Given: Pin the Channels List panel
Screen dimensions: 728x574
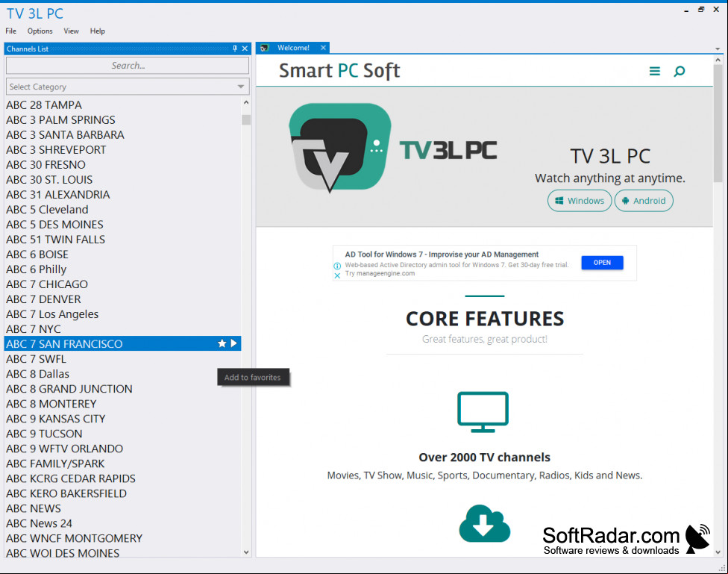Looking at the screenshot, I should coord(235,49).
